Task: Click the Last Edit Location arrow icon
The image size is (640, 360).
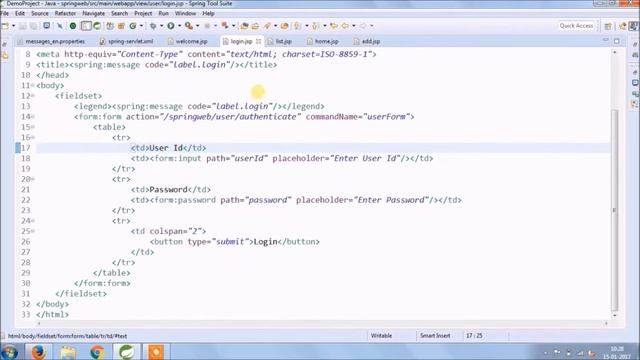Action: coord(334,26)
